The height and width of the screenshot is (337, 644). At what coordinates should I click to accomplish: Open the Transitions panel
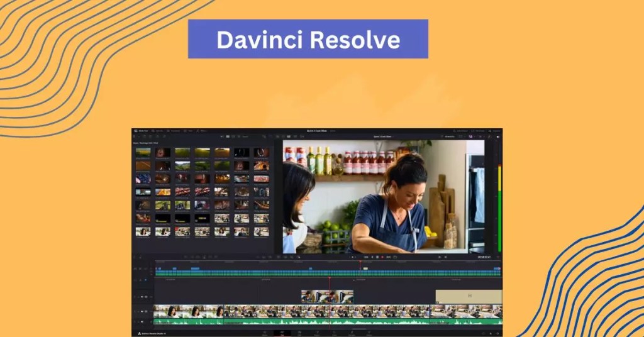click(174, 131)
